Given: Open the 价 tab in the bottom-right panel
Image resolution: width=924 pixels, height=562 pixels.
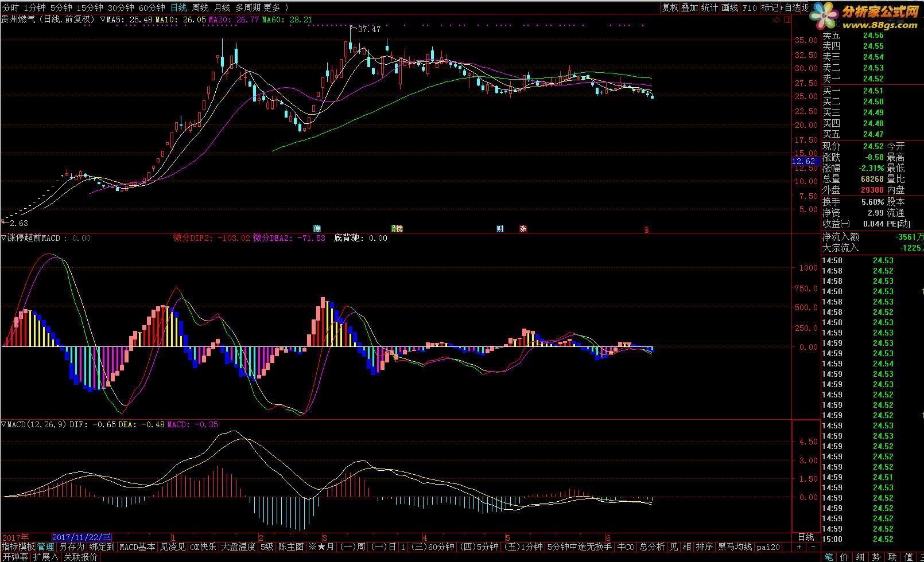Looking at the screenshot, I should tap(845, 557).
